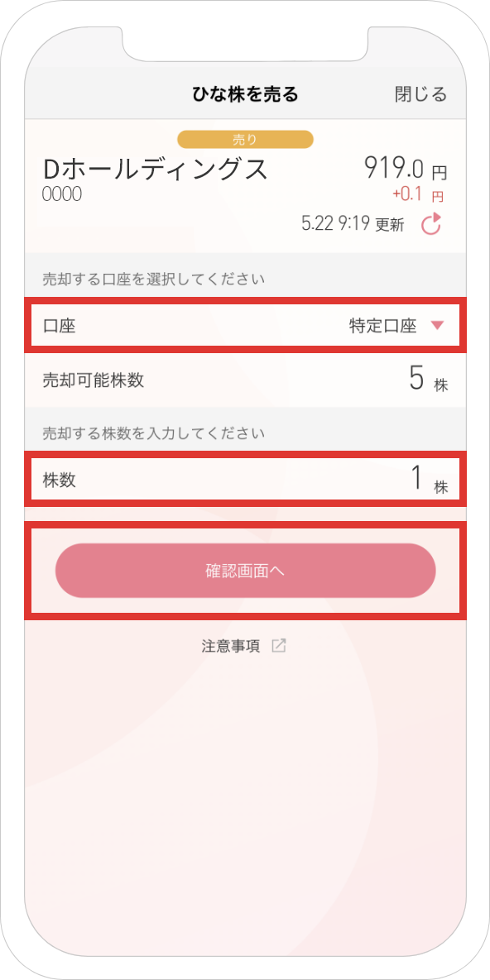Click the 0000 stock code

pos(61,195)
